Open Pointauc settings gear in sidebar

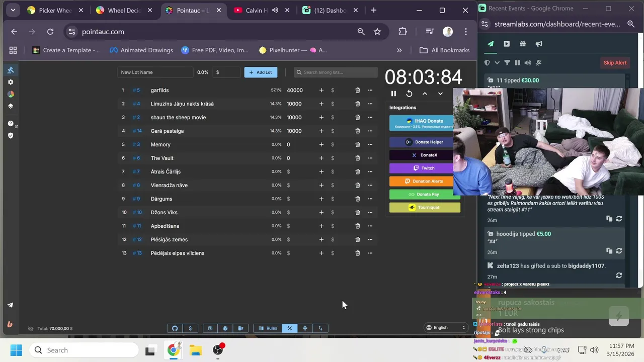click(x=11, y=82)
